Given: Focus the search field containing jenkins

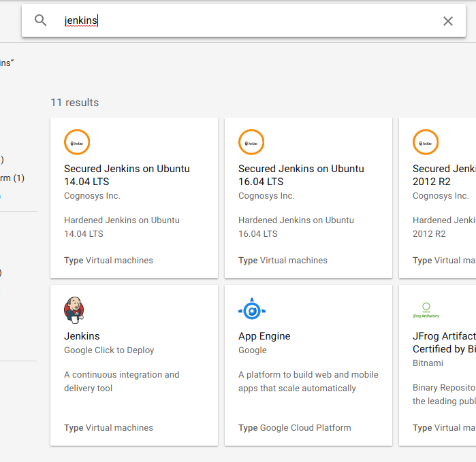Looking at the screenshot, I should click(x=244, y=20).
